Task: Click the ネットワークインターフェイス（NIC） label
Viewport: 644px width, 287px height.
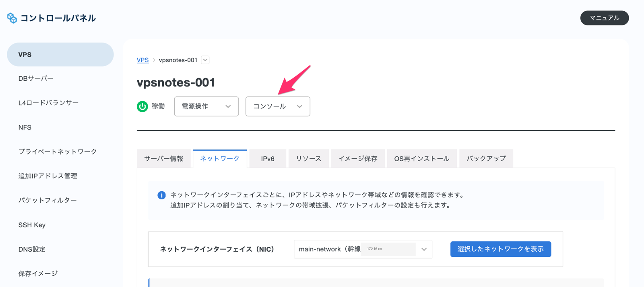Action: click(217, 249)
